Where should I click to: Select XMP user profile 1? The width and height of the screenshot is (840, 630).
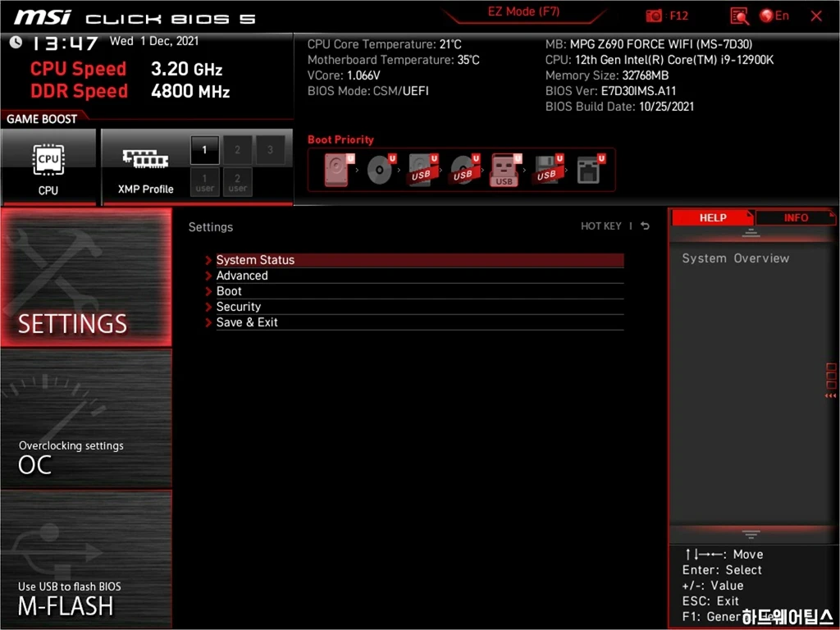[x=204, y=182]
